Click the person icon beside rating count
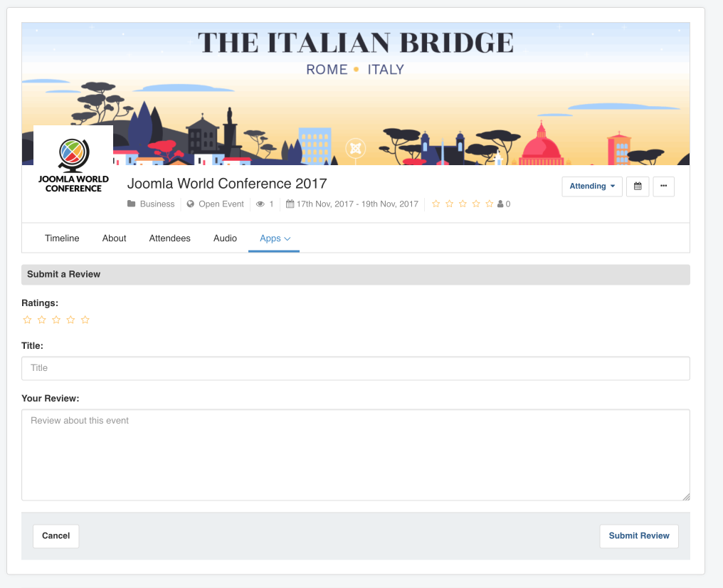Image resolution: width=723 pixels, height=588 pixels. click(x=500, y=204)
